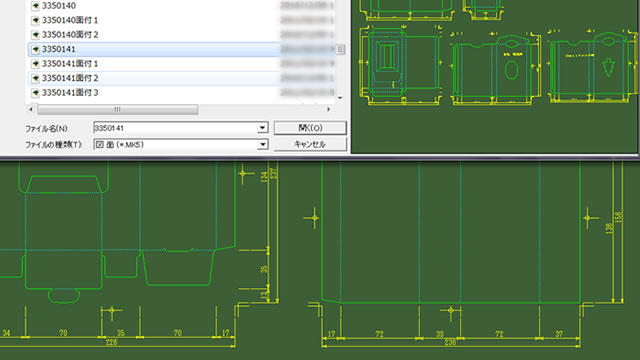Screen dimensions: 640x360
Task: Click the file icon of 3350141
Action: [x=36, y=49]
